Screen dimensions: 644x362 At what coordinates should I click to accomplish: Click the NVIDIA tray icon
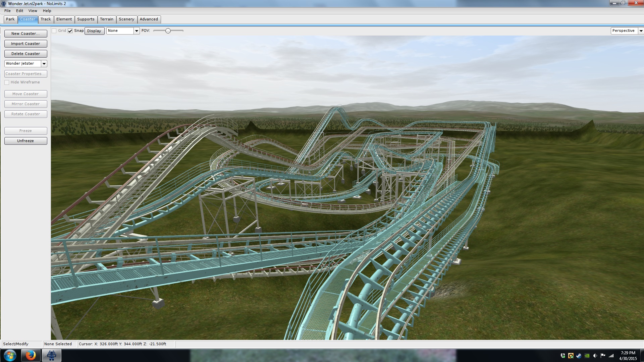(587, 356)
